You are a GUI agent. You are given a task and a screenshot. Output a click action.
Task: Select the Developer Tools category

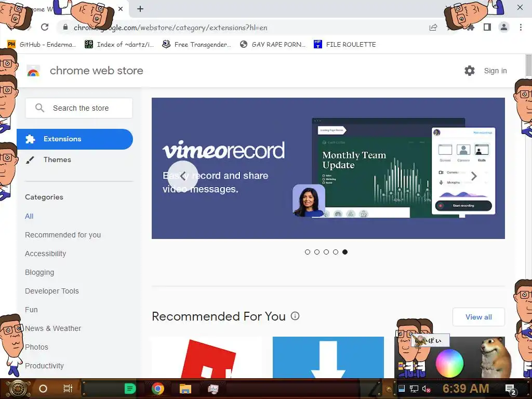52,291
